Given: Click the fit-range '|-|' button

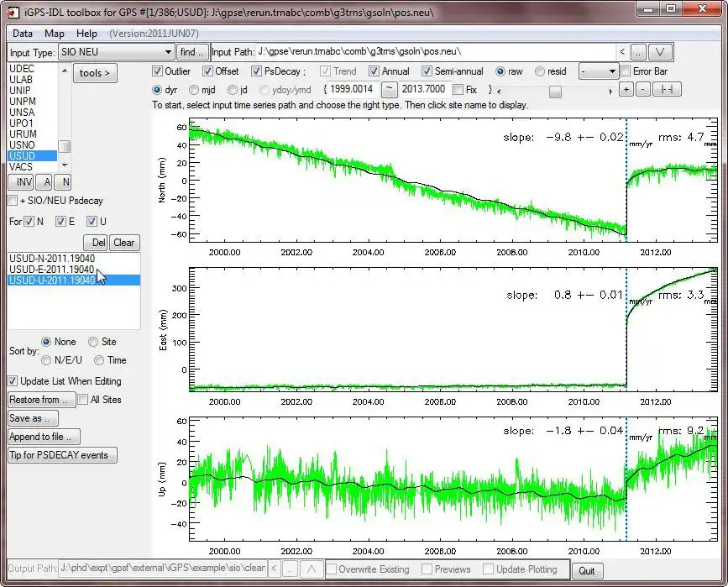Looking at the screenshot, I should 668,90.
